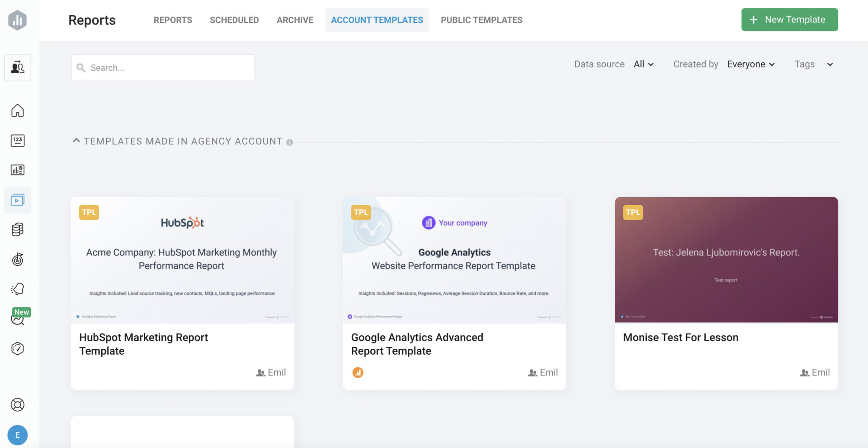Open the Created by Everyone dropdown

[x=751, y=64]
